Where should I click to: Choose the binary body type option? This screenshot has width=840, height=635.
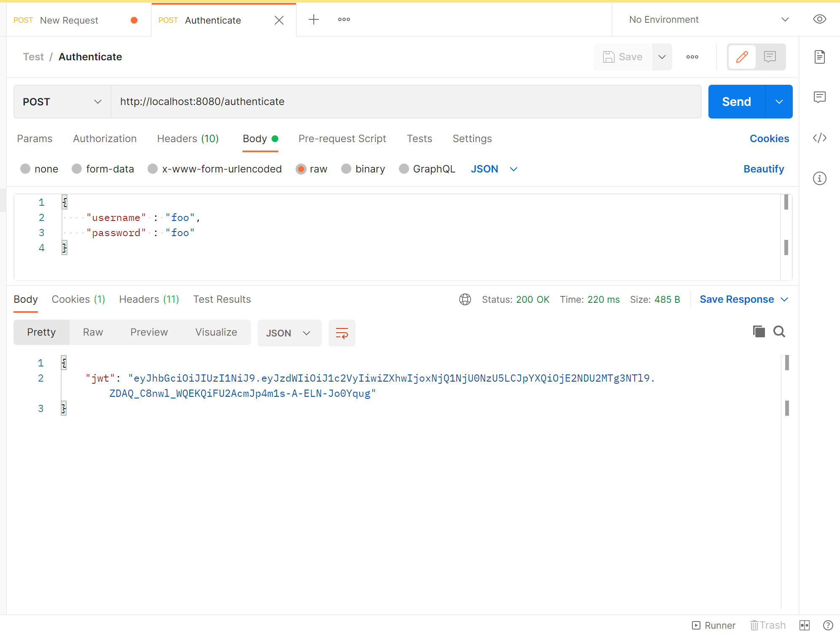[x=346, y=169]
